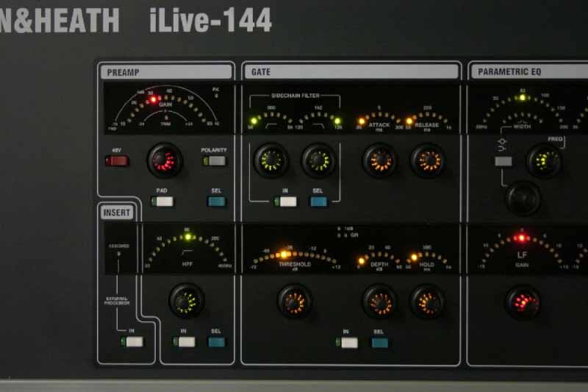Click the Preamp gain knob with red LEDs
588x392 pixels.
click(x=165, y=160)
